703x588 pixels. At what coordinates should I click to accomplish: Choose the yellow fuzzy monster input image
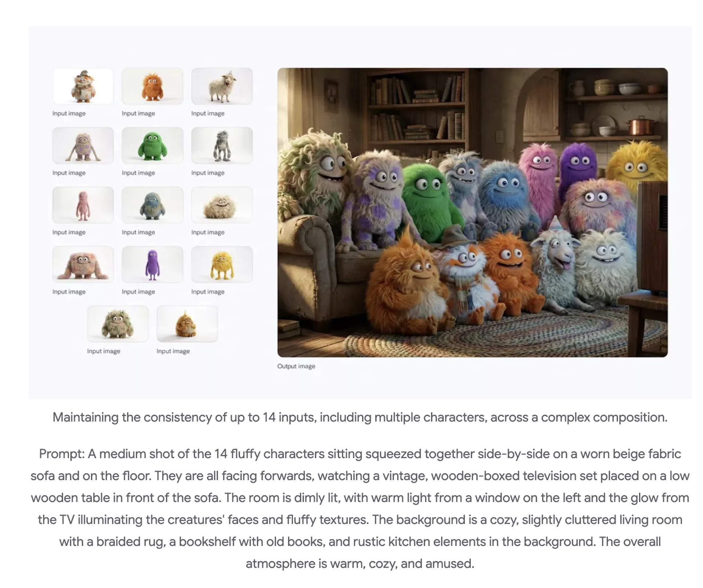point(222,265)
